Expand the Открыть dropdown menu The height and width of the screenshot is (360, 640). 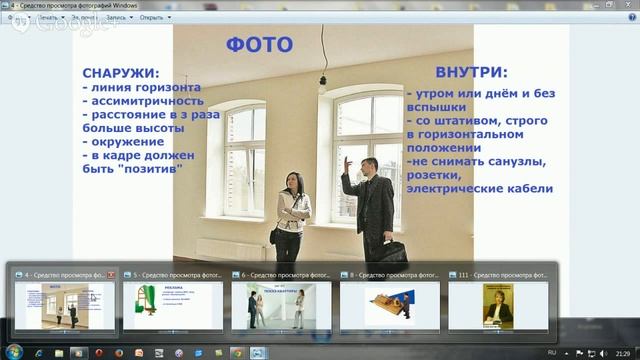click(155, 18)
